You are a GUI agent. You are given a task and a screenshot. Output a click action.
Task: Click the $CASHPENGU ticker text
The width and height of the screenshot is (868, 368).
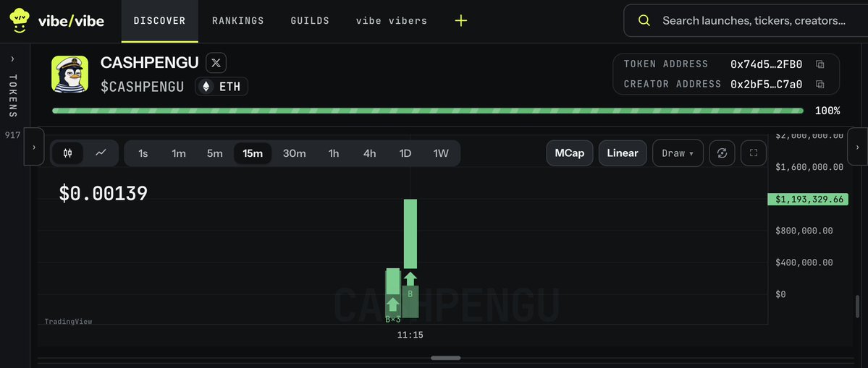[143, 87]
